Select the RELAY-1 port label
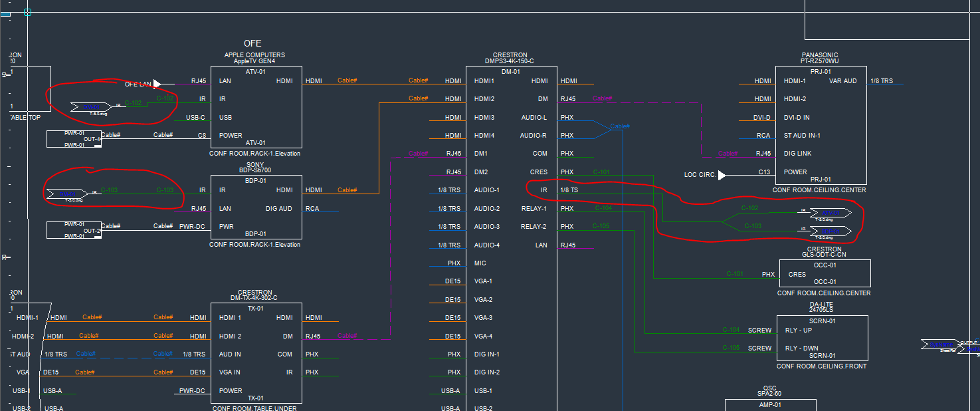The width and height of the screenshot is (980, 411). click(x=534, y=208)
